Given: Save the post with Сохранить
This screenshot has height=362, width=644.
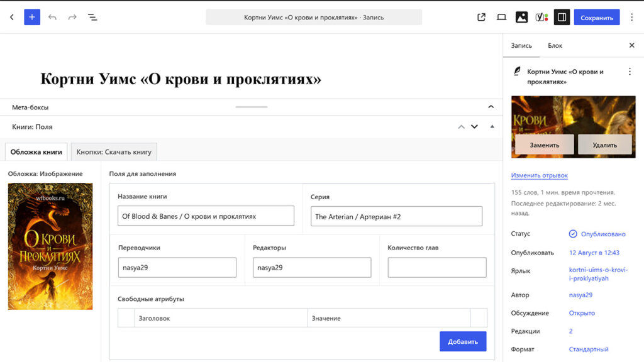Looking at the screenshot, I should [x=597, y=17].
